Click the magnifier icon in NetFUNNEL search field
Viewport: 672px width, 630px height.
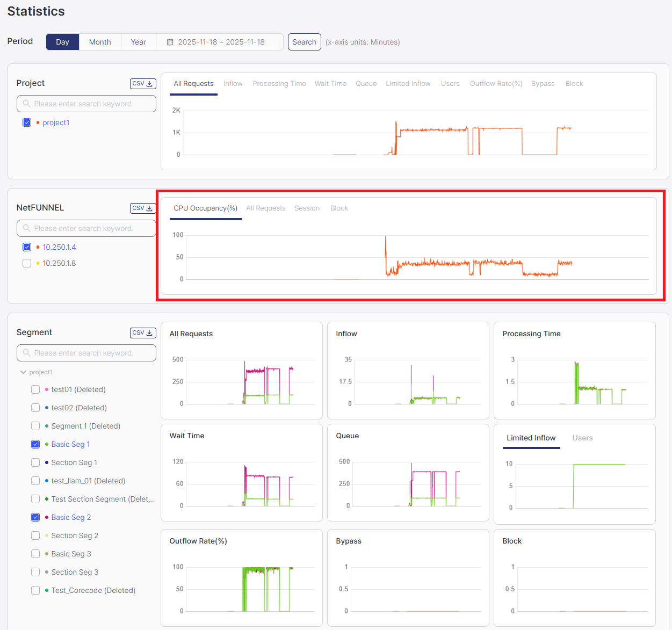(x=26, y=228)
